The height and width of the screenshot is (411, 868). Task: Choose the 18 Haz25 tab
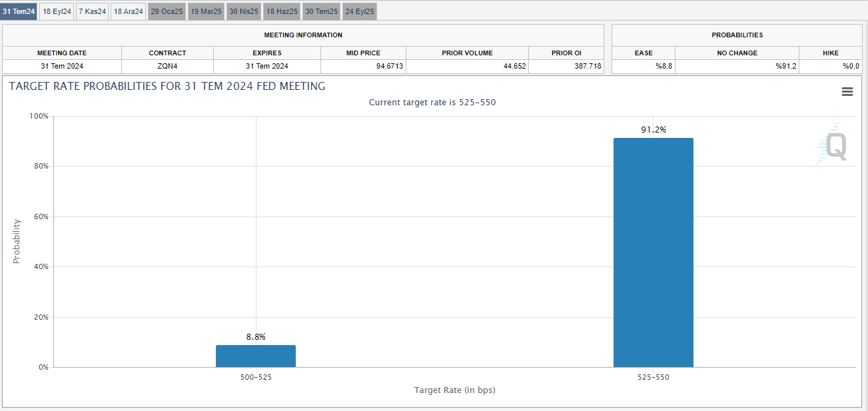coord(282,11)
